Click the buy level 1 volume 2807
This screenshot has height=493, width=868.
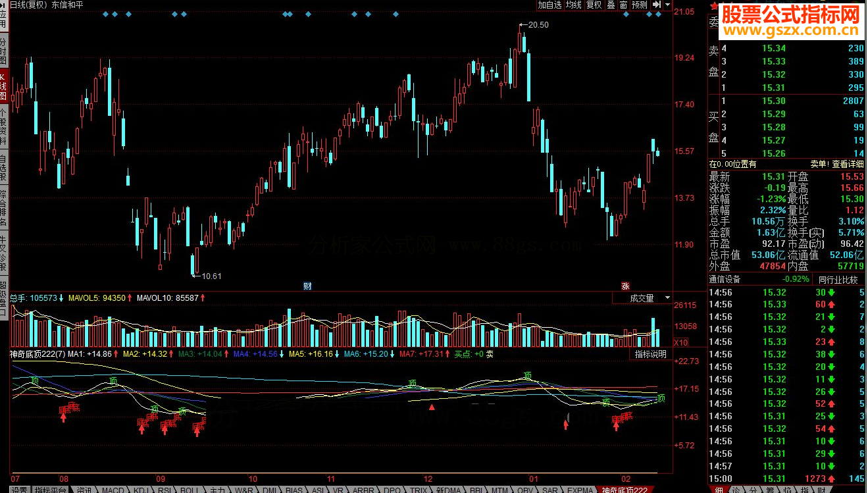(x=853, y=101)
